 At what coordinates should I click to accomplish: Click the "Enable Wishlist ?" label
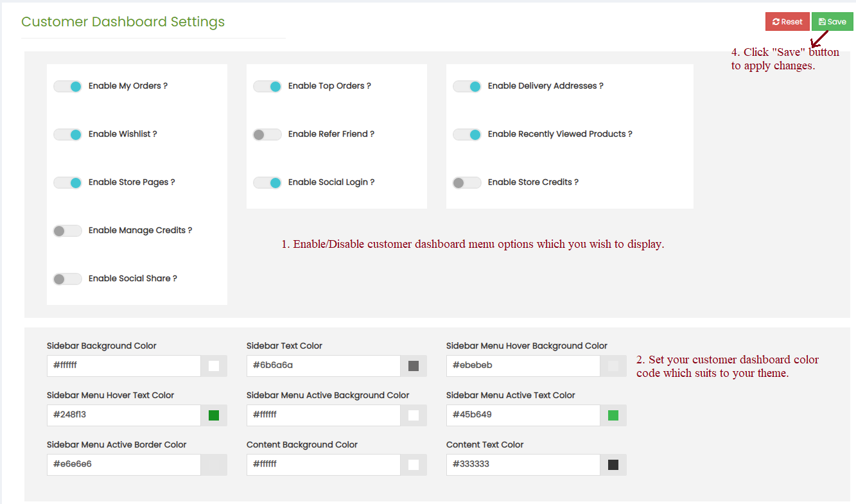coord(123,134)
